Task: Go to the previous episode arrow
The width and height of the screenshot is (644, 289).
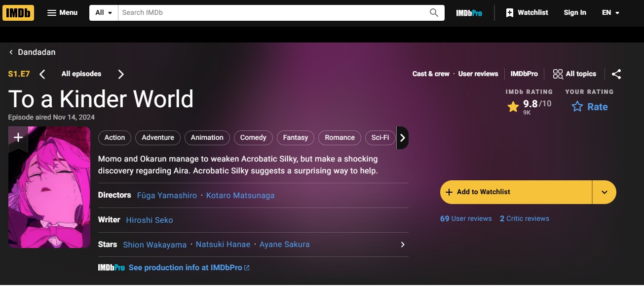Action: coord(42,74)
